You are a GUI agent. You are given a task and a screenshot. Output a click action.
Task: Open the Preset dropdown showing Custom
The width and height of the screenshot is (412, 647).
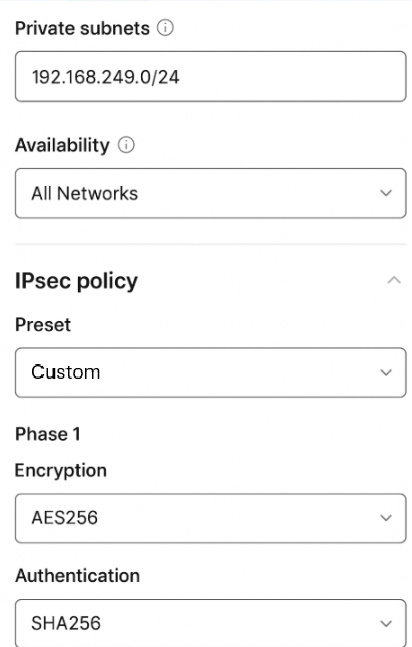[x=211, y=373]
